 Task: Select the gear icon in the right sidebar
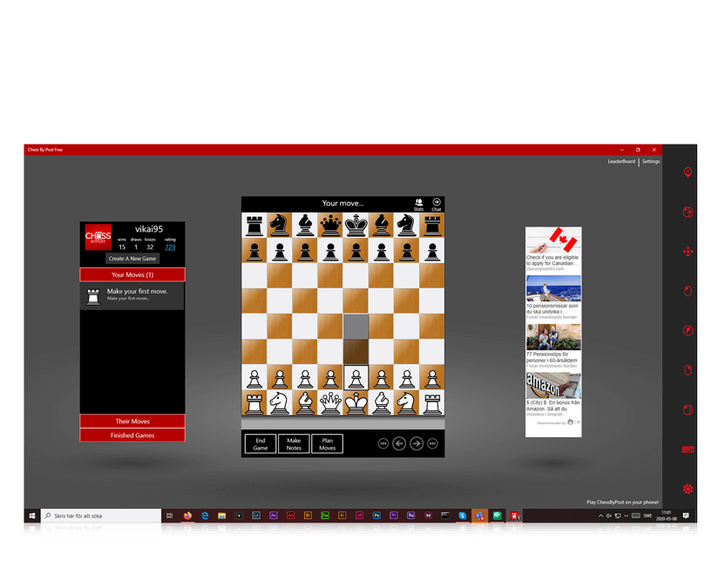point(688,489)
